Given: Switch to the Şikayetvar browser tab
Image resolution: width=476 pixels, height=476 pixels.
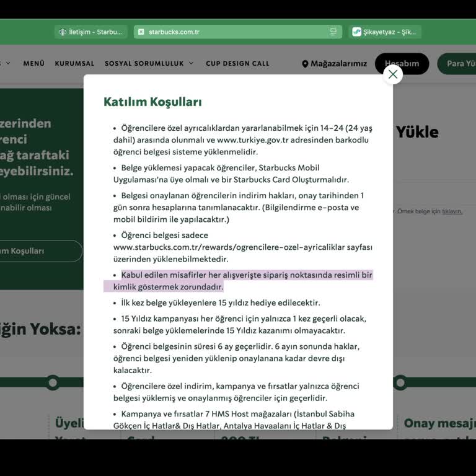Looking at the screenshot, I should click(x=385, y=32).
